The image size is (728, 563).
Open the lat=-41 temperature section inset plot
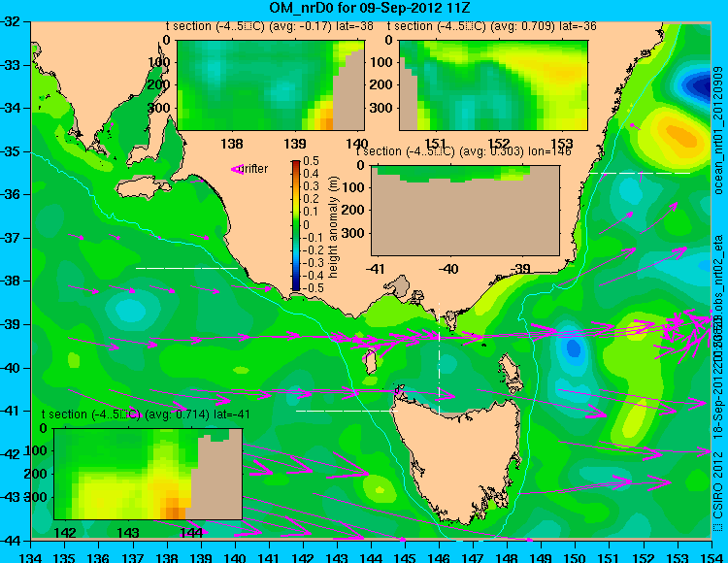pos(149,474)
